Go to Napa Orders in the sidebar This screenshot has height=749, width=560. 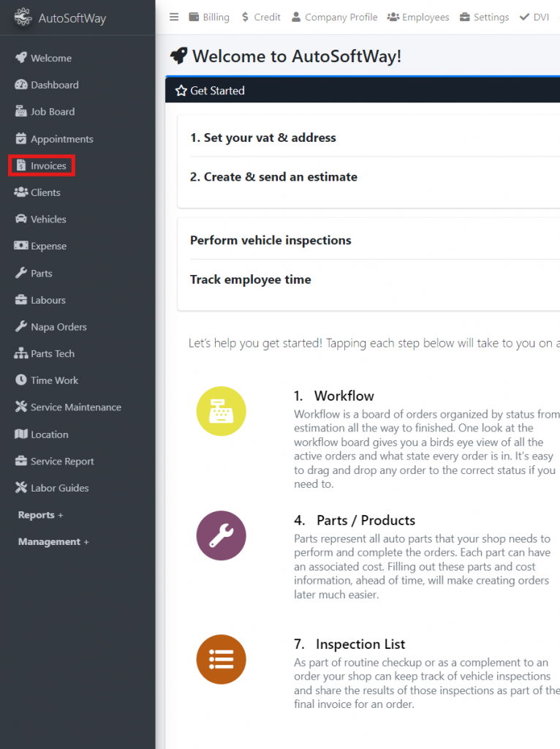[58, 326]
